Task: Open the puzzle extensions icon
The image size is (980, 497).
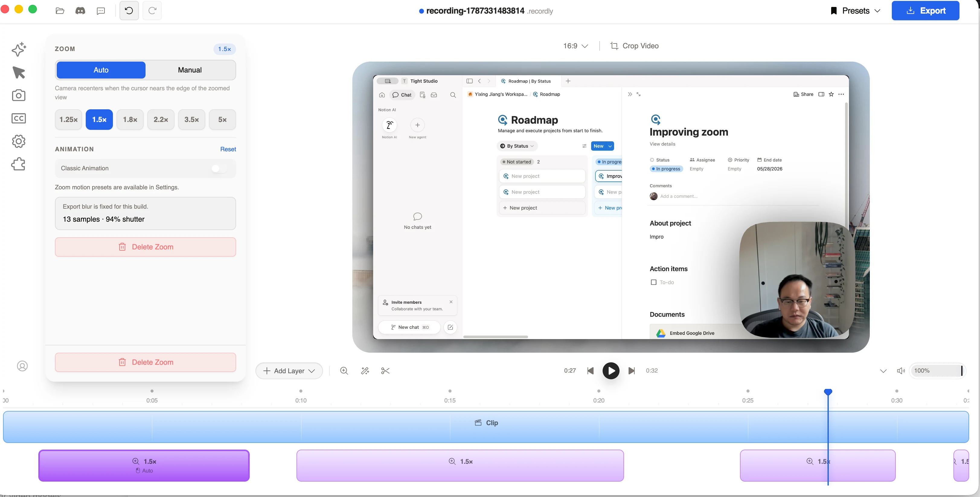Action: 19,164
